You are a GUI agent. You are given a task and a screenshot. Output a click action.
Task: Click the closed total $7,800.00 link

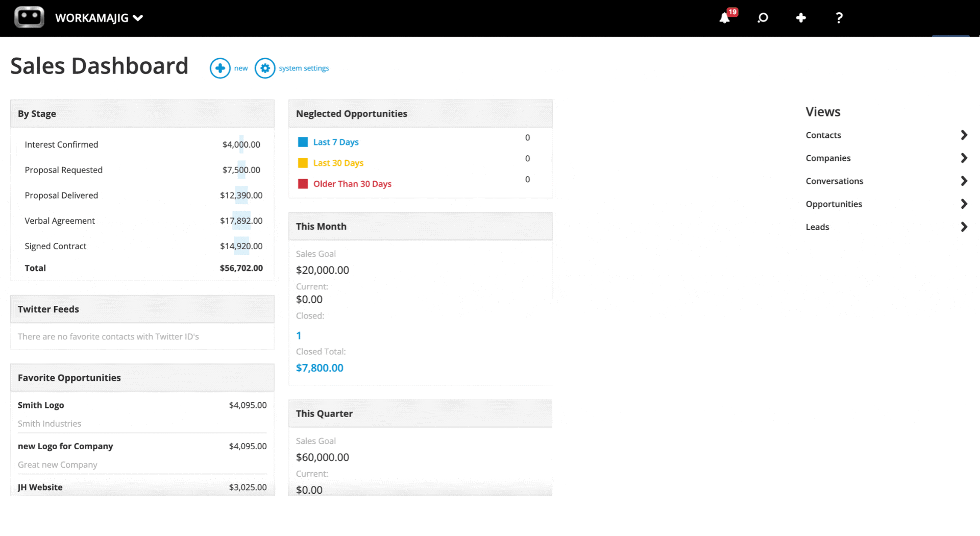tap(320, 368)
